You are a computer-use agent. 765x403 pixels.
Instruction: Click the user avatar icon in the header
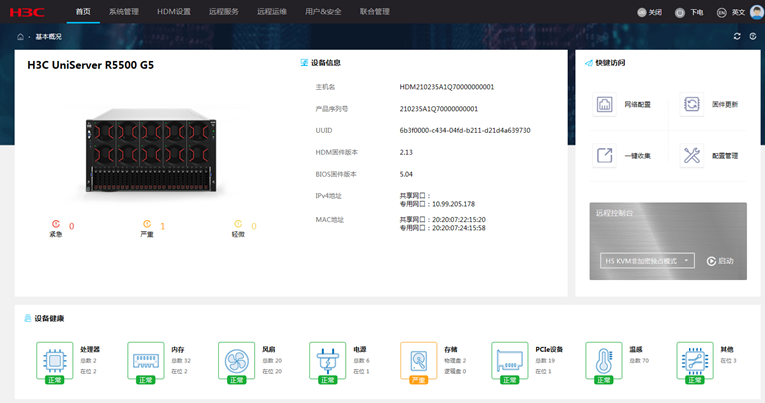tap(757, 12)
